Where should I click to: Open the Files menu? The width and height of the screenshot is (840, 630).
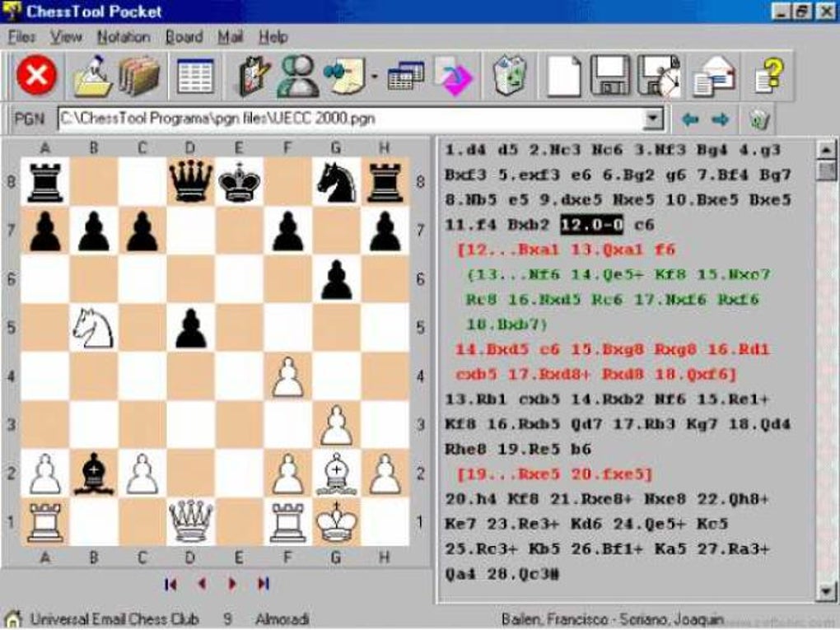22,37
